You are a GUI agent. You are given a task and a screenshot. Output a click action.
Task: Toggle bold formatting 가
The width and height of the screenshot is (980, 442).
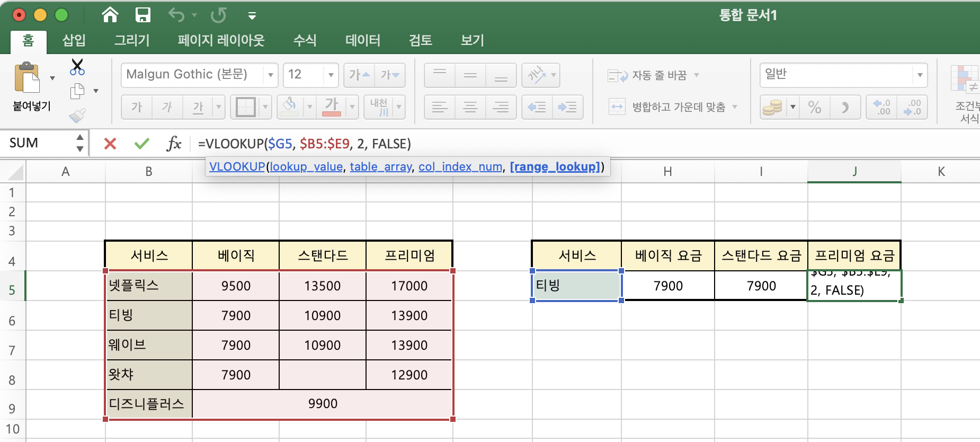[x=137, y=107]
